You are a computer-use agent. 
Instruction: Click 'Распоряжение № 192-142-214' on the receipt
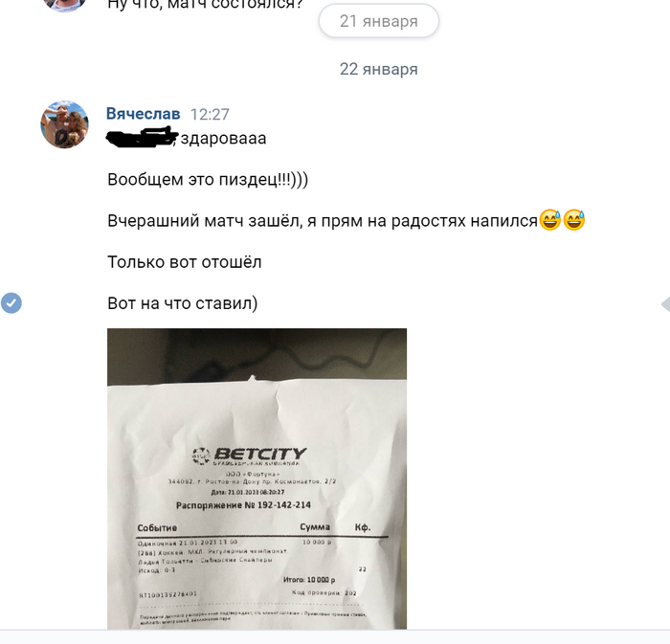pos(243,505)
